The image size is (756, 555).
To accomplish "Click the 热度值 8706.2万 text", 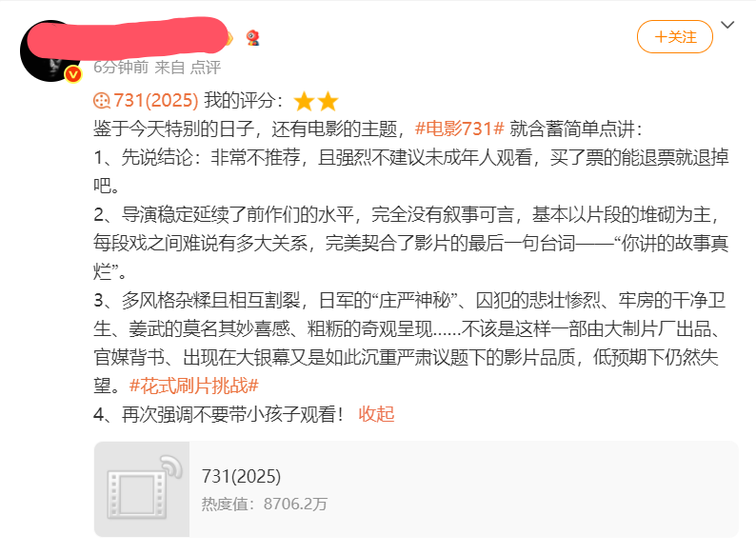I will click(x=264, y=504).
